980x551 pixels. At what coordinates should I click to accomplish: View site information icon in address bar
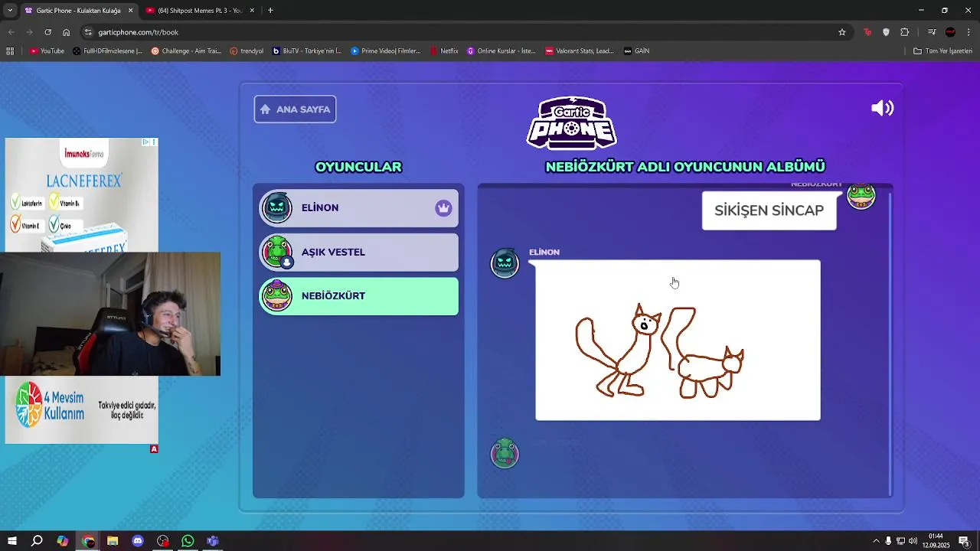(89, 32)
